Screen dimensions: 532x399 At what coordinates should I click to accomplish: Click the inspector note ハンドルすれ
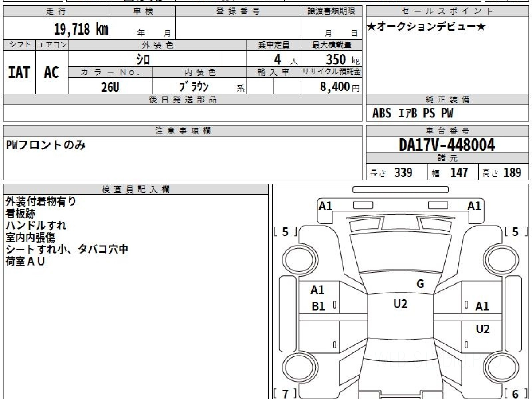[x=36, y=225]
